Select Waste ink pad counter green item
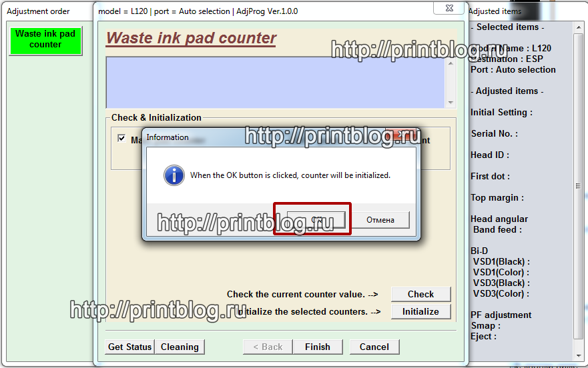This screenshot has width=588, height=368. coord(45,39)
